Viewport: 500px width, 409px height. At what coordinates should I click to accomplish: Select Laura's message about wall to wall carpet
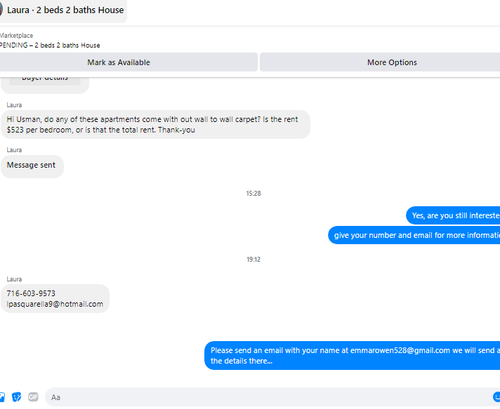(155, 124)
